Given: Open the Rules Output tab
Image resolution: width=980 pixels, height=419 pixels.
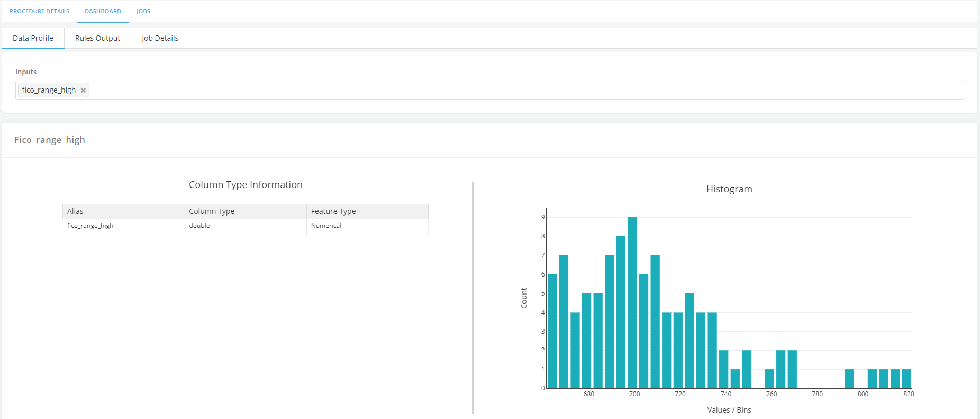Looking at the screenshot, I should pos(97,38).
